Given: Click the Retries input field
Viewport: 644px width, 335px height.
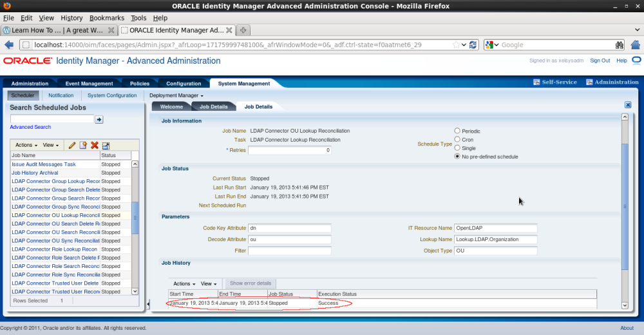Looking at the screenshot, I should [x=290, y=150].
